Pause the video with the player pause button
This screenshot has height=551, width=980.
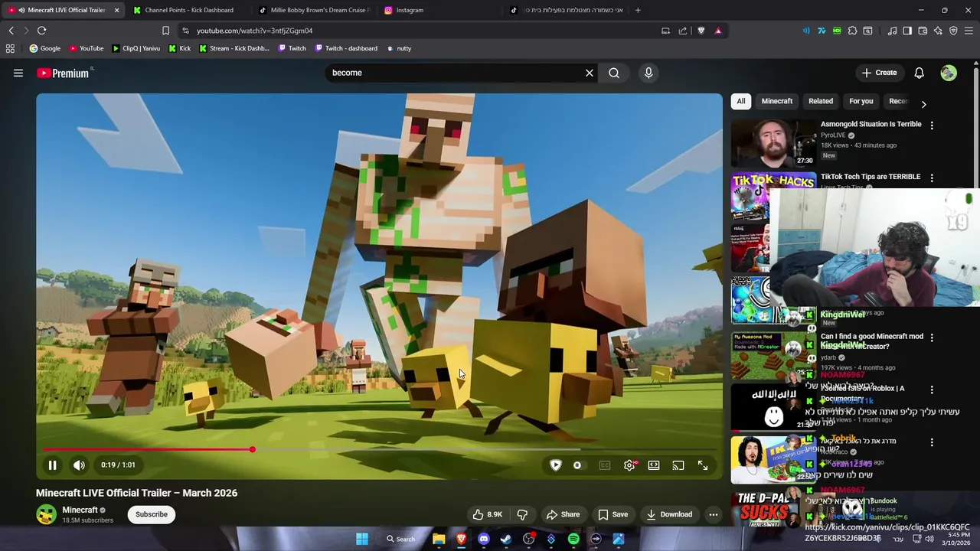point(52,465)
